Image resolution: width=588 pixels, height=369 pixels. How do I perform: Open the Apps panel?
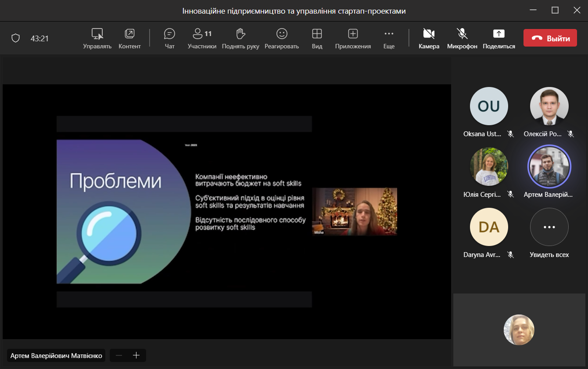pos(353,38)
